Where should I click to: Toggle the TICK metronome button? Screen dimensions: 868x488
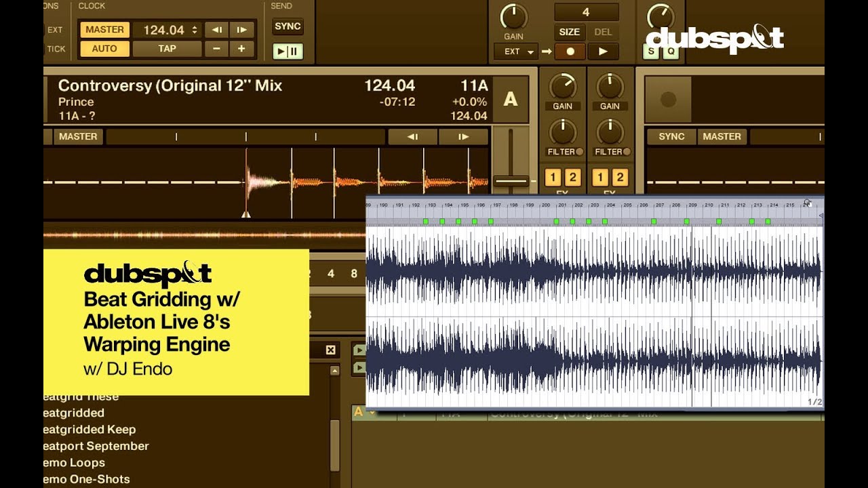point(56,49)
